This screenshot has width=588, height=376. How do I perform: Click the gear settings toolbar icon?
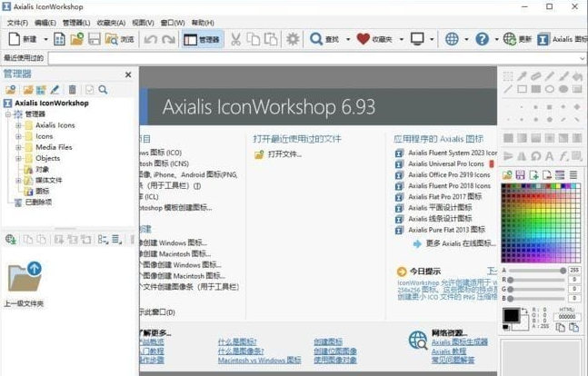(293, 39)
